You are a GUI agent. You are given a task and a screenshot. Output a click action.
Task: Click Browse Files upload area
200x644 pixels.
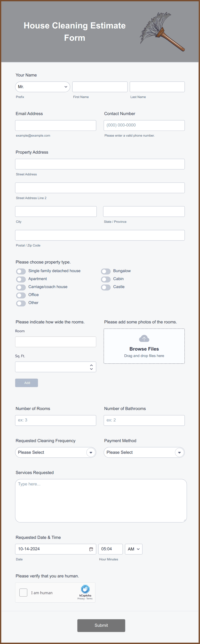[x=144, y=346]
